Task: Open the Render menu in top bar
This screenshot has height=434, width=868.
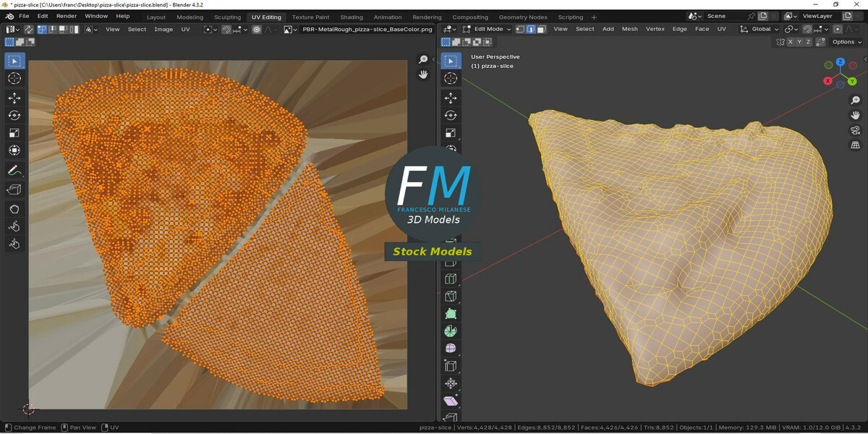Action: pyautogui.click(x=67, y=16)
